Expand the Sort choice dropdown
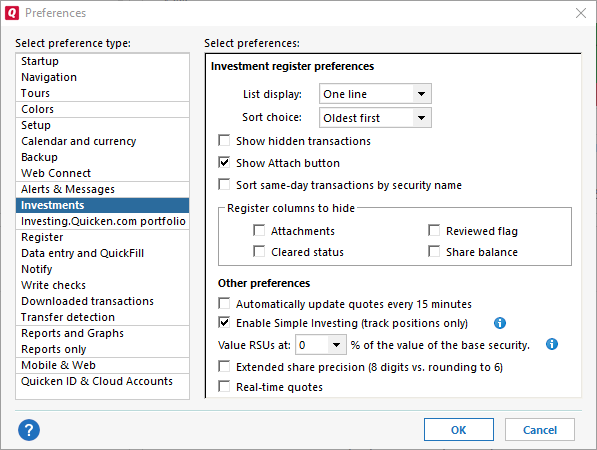Viewport: 597px width, 450px height. (375, 118)
